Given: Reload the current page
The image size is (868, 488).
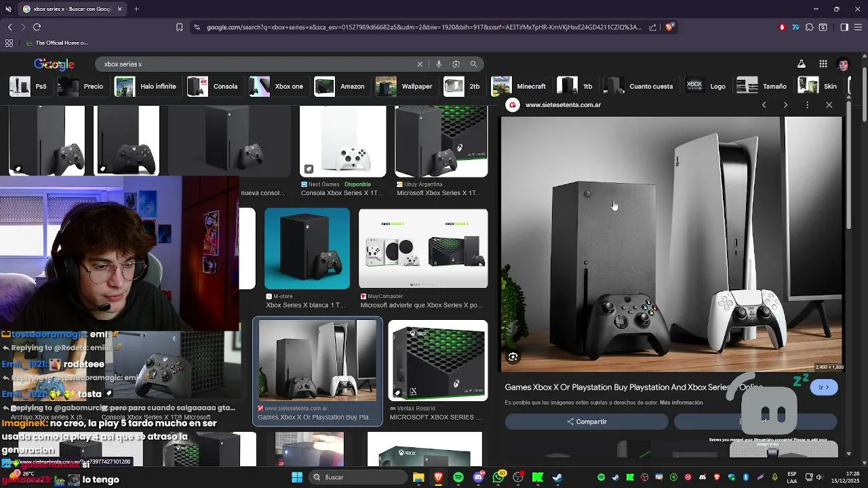Looking at the screenshot, I should [x=37, y=27].
